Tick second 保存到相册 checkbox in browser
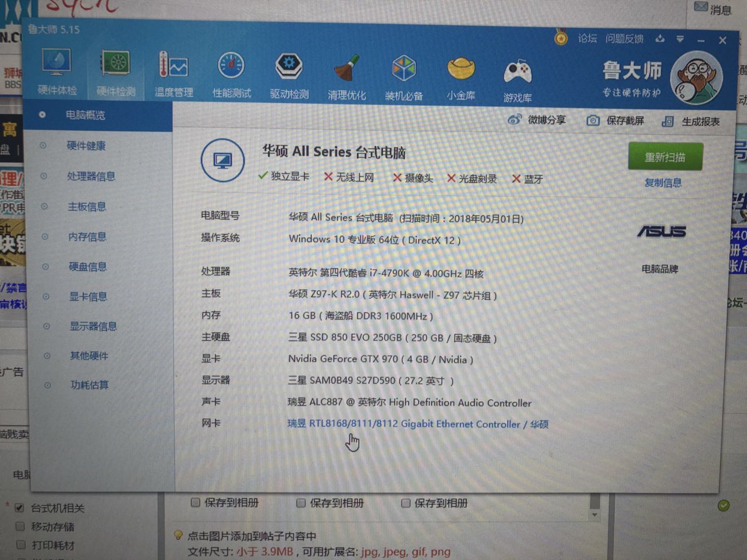747x560 pixels. point(301,503)
